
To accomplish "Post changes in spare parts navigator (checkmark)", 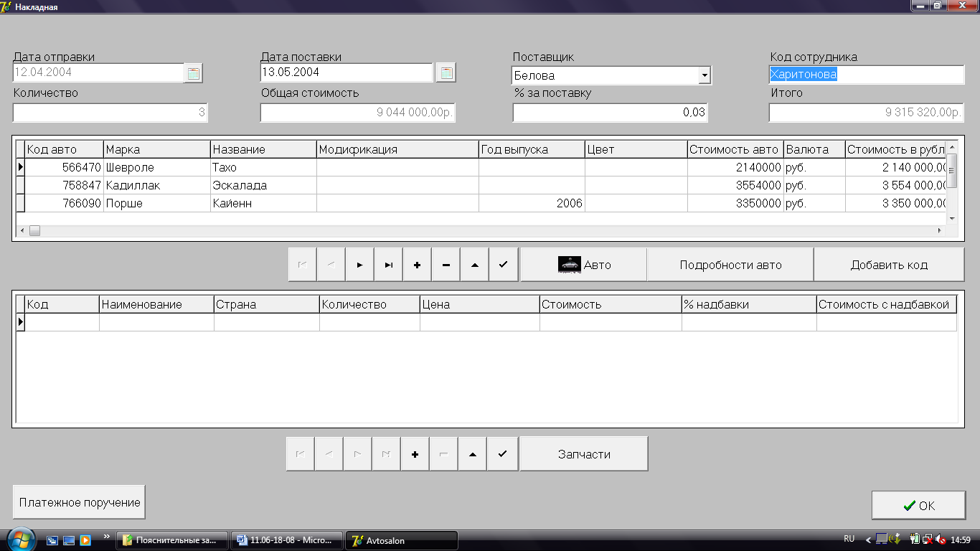I will [x=502, y=453].
